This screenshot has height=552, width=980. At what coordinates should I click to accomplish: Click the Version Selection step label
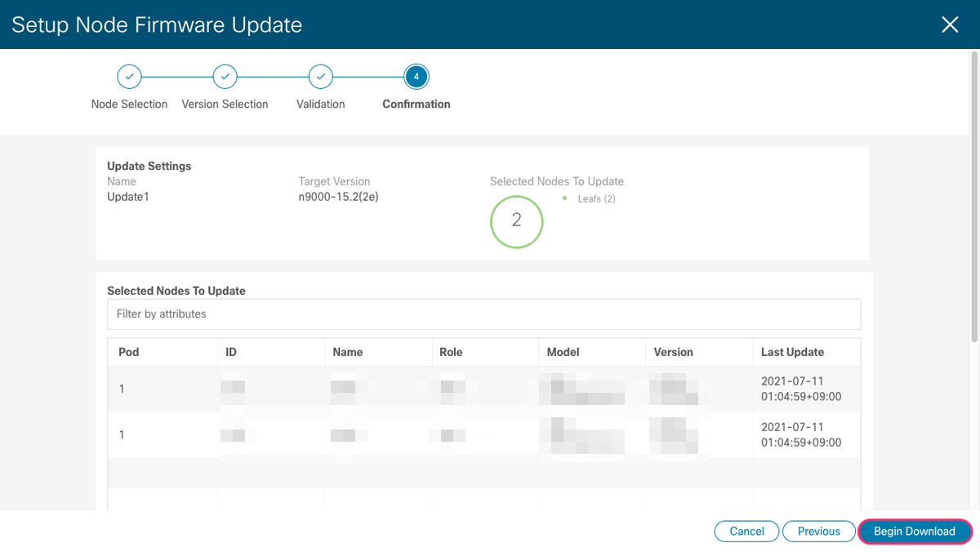click(x=225, y=104)
